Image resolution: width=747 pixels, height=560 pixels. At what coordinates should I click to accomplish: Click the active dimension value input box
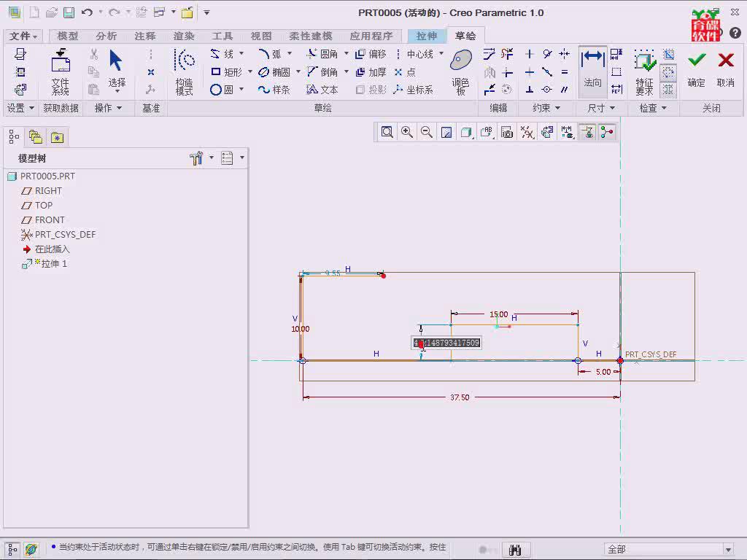[446, 343]
